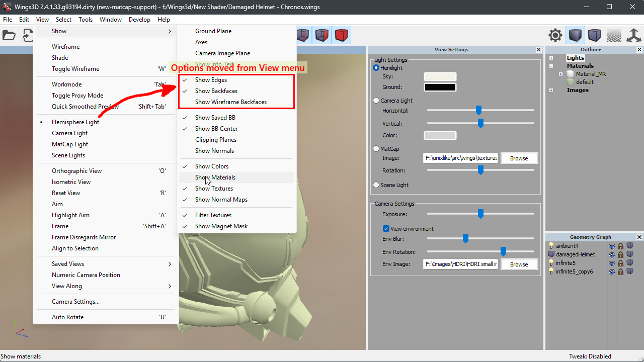
Task: Toggle Show Edges menu option
Action: click(236, 80)
